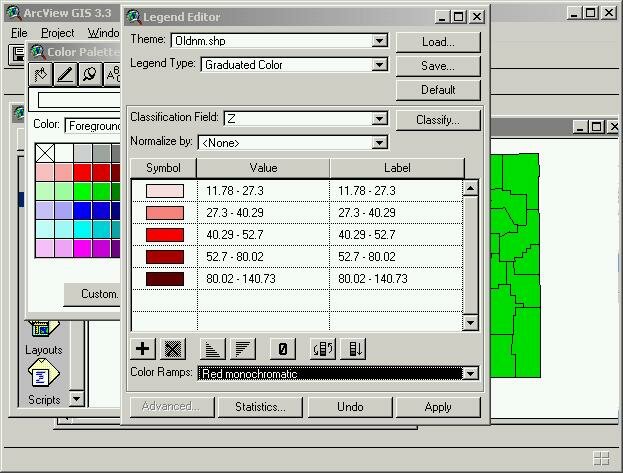Open the Legend Type dropdown
This screenshot has height=473, width=623.
(379, 65)
